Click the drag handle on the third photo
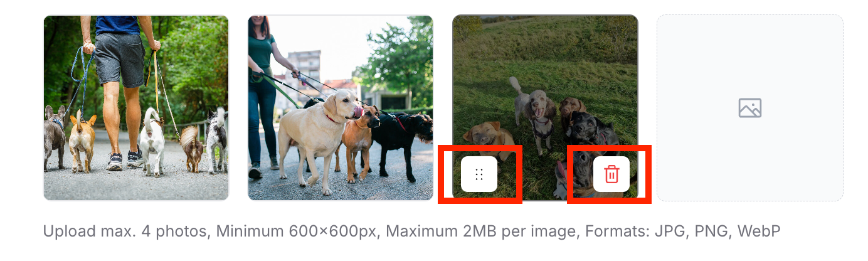This screenshot has width=868, height=261. pyautogui.click(x=479, y=174)
